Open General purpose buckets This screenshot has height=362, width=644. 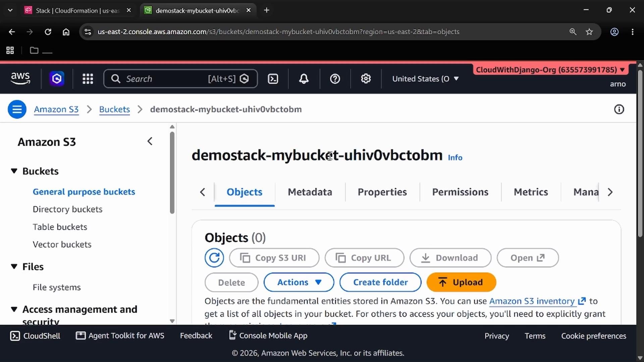pyautogui.click(x=84, y=192)
